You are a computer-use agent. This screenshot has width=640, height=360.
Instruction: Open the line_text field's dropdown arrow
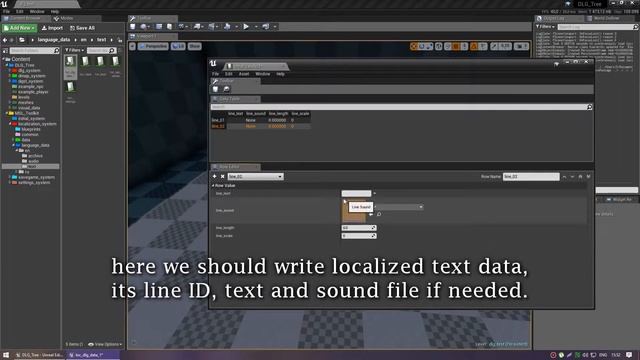click(375, 193)
